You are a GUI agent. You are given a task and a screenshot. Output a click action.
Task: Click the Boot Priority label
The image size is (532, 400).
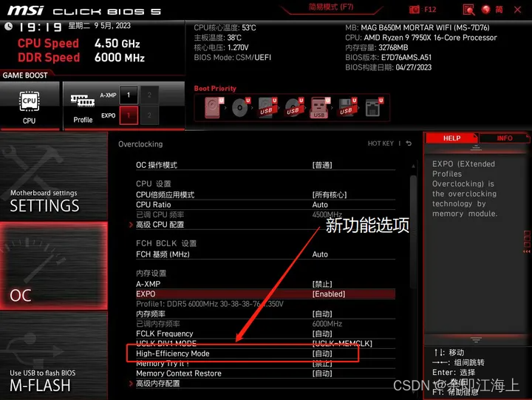pyautogui.click(x=215, y=88)
